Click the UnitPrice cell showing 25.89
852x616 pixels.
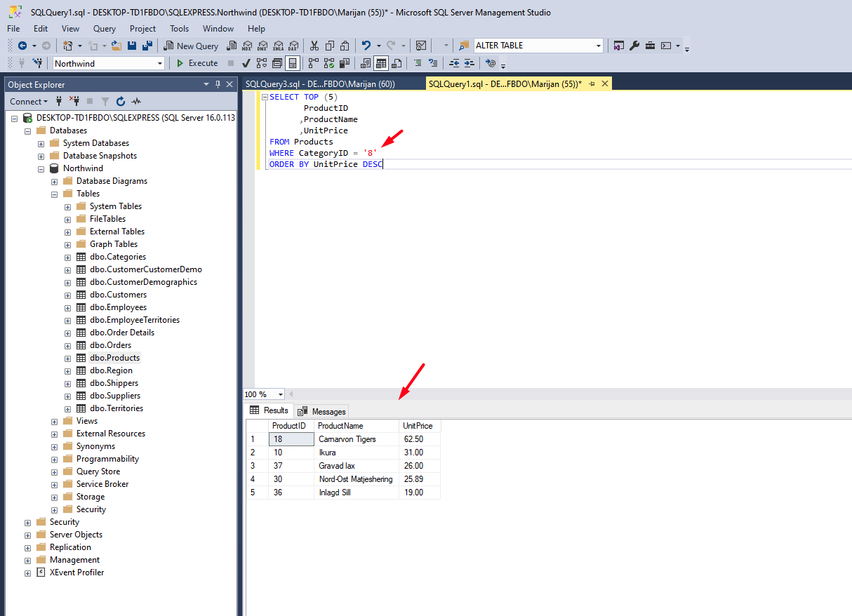[420, 479]
